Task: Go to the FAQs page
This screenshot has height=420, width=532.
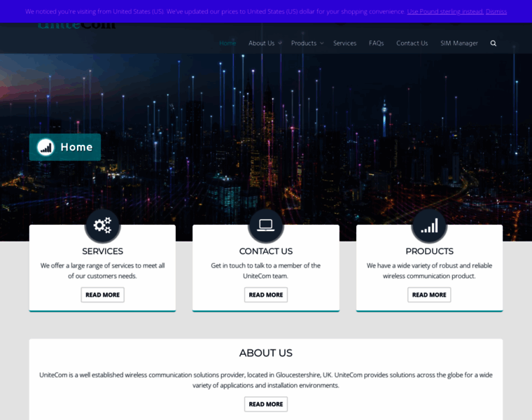Action: pyautogui.click(x=377, y=43)
